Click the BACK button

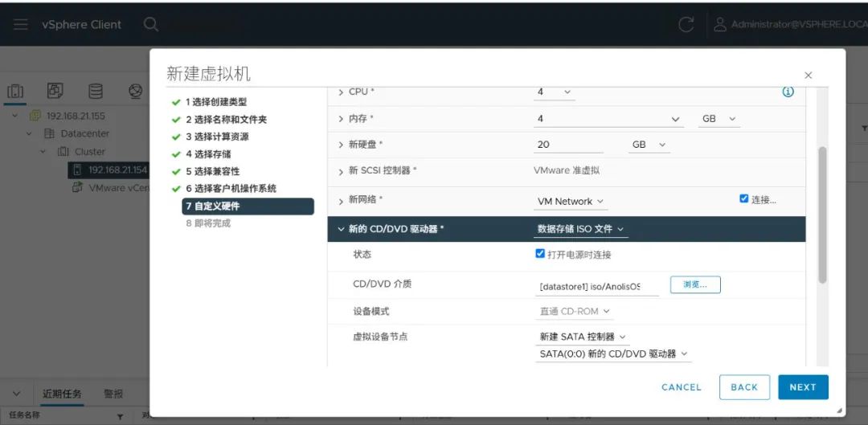[x=744, y=387]
